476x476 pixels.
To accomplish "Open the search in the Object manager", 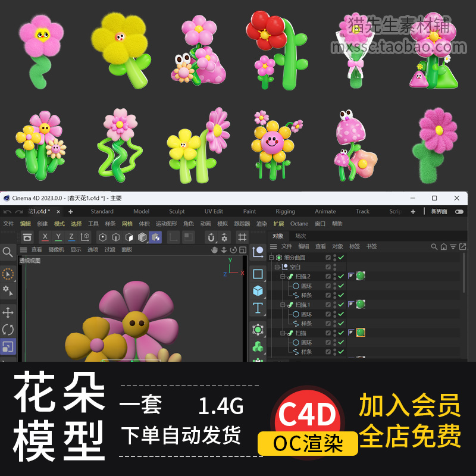I will tap(434, 246).
